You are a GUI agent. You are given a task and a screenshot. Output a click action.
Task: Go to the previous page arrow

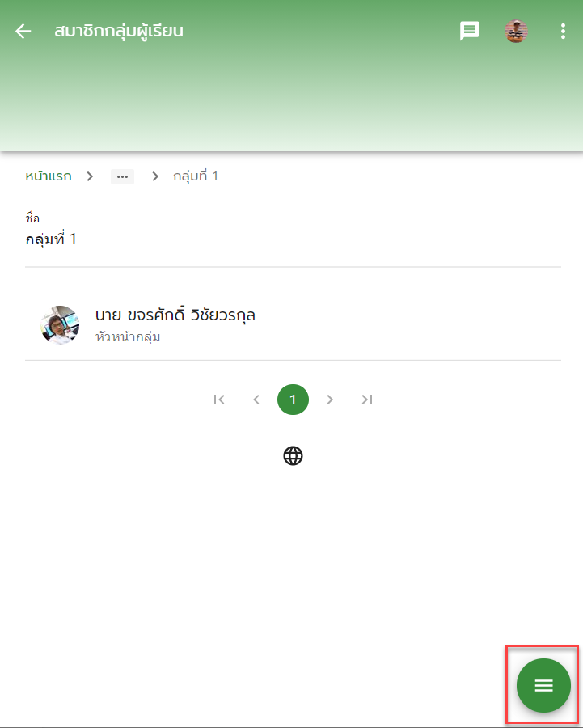256,400
